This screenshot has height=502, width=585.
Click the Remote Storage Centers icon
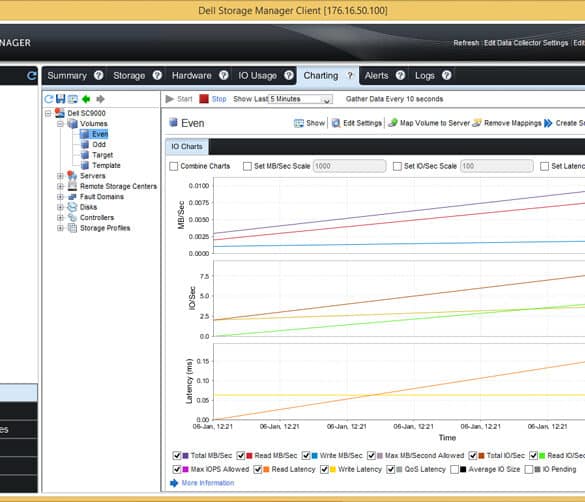[x=72, y=186]
